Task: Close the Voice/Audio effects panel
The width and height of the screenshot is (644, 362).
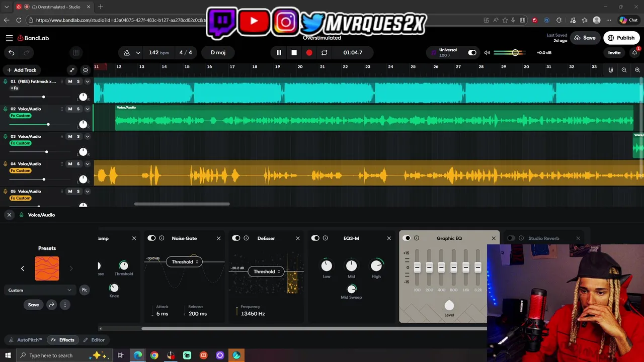Action: click(x=9, y=215)
